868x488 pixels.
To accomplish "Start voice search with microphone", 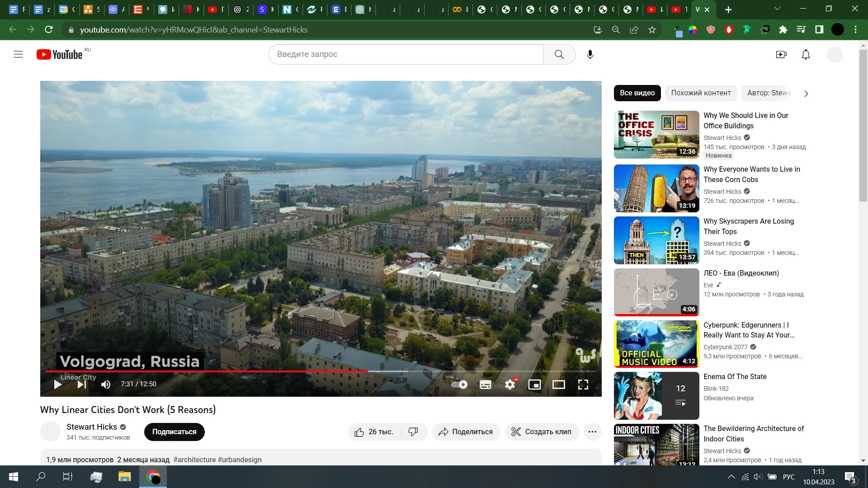I will click(x=590, y=54).
